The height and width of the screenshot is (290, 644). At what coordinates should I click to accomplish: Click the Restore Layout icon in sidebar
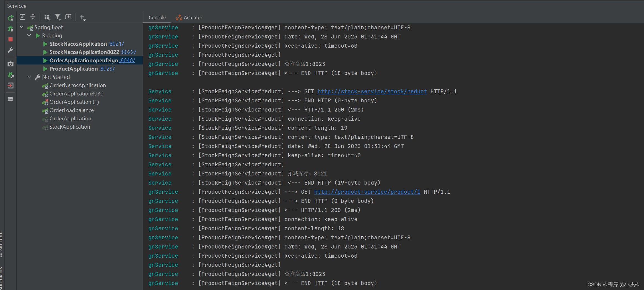tap(11, 99)
